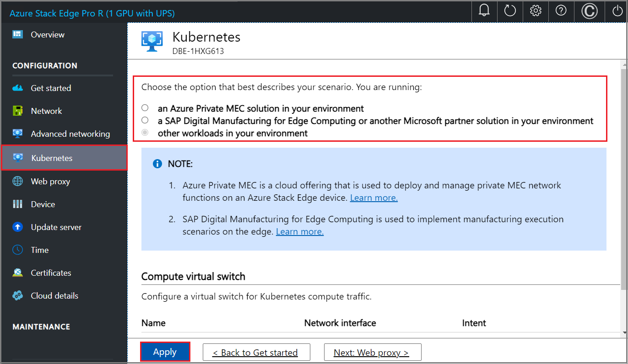Screen dimensions: 628x364
Task: Go back to Get started
Action: pyautogui.click(x=256, y=352)
